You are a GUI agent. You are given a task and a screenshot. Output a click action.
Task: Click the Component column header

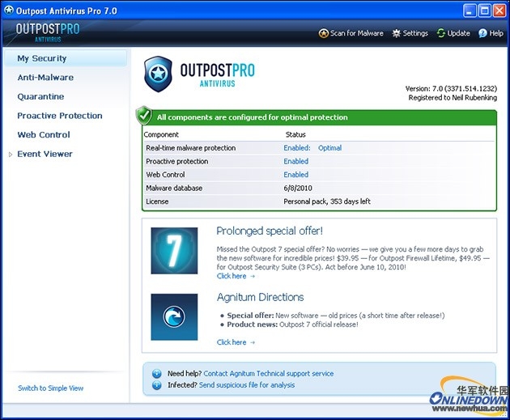click(x=161, y=134)
